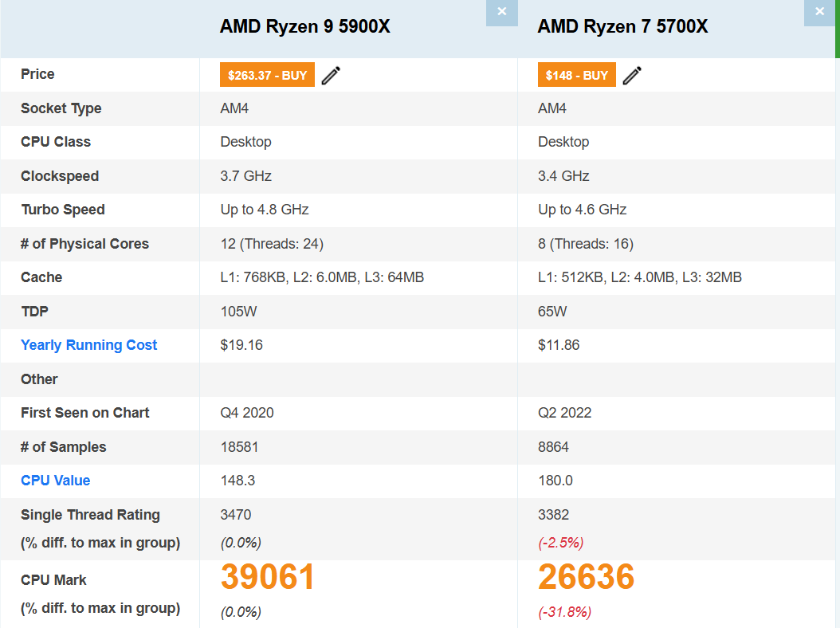840x628 pixels.
Task: Open the Yearly Running Cost link
Action: 89,345
